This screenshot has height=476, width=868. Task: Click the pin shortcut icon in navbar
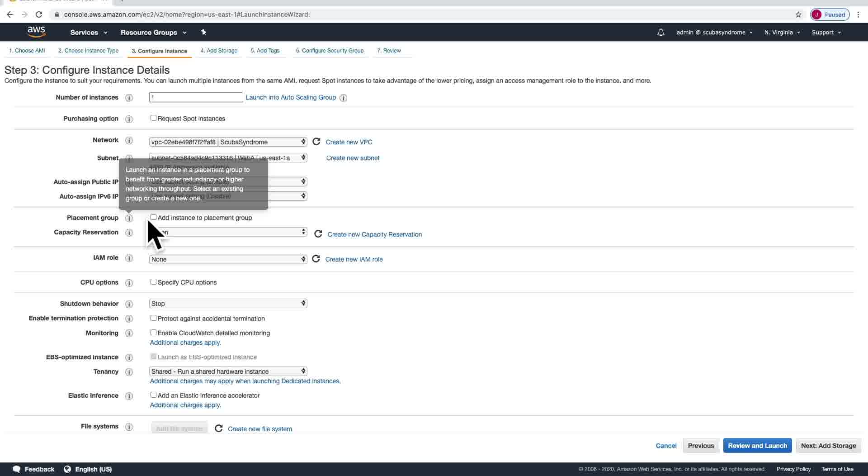[x=203, y=32]
